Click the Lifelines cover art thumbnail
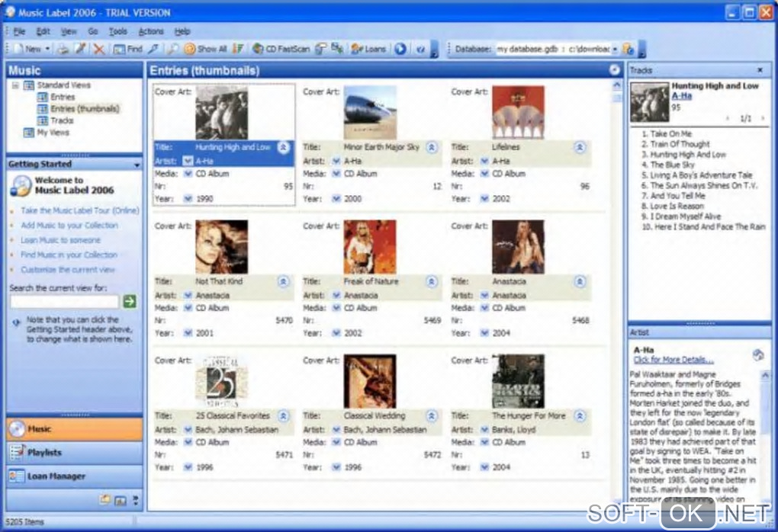This screenshot has height=532, width=778. [518, 113]
